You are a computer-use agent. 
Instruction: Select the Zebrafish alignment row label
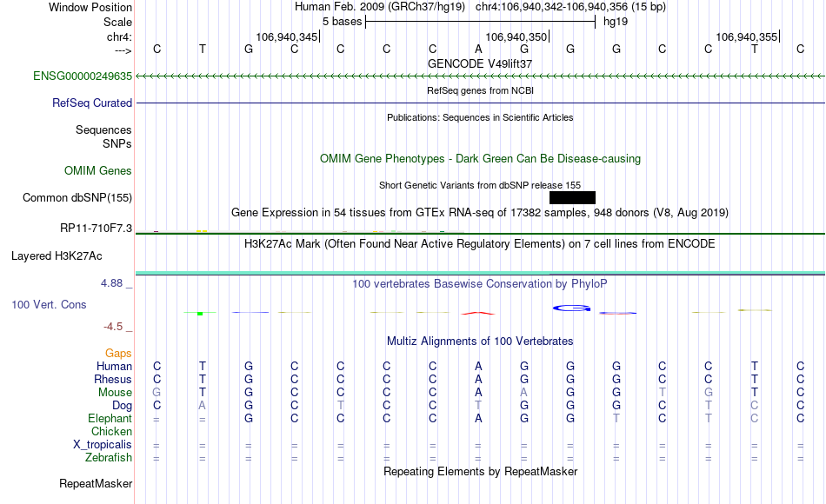[109, 458]
